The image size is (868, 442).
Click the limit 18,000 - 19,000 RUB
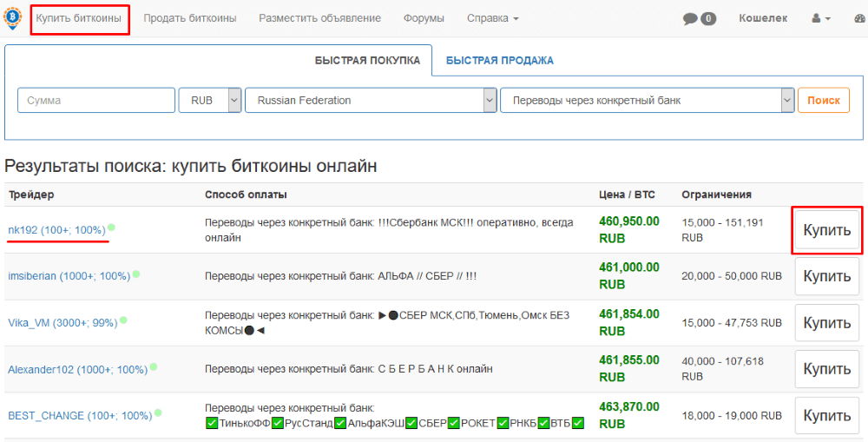point(732,415)
